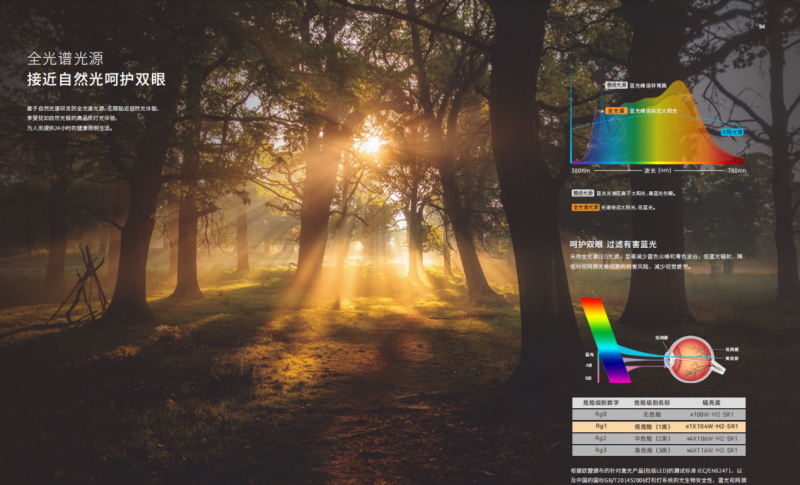Viewport: 800px width, 485px height.
Task: Click the white label at blue peak
Action: coord(616,86)
